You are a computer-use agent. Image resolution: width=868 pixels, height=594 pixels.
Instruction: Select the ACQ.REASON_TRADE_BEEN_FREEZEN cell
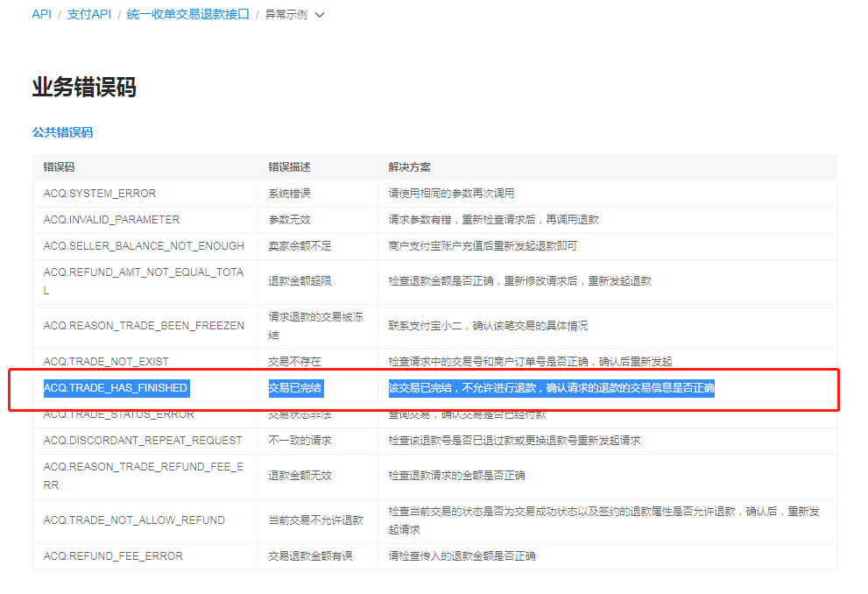(144, 326)
